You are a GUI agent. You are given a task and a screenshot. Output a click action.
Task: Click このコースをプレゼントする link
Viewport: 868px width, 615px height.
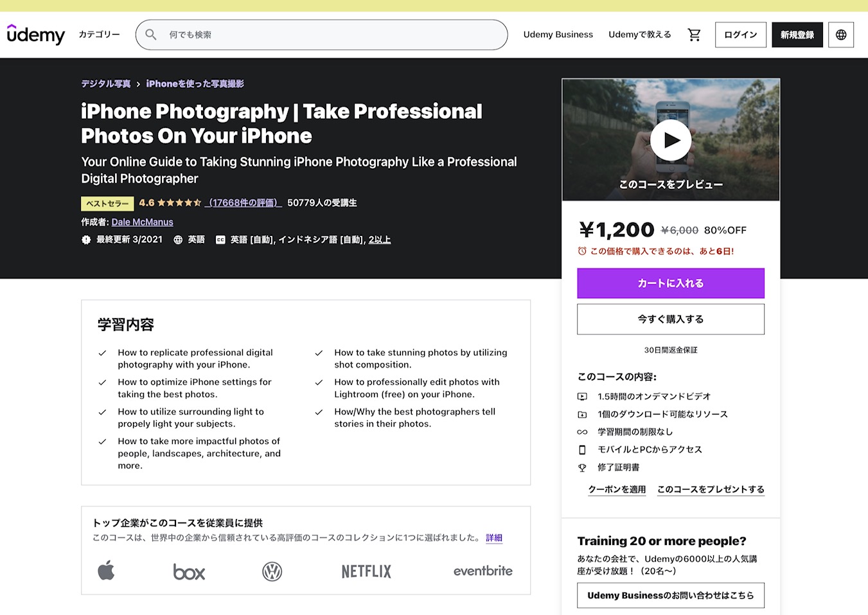point(711,490)
